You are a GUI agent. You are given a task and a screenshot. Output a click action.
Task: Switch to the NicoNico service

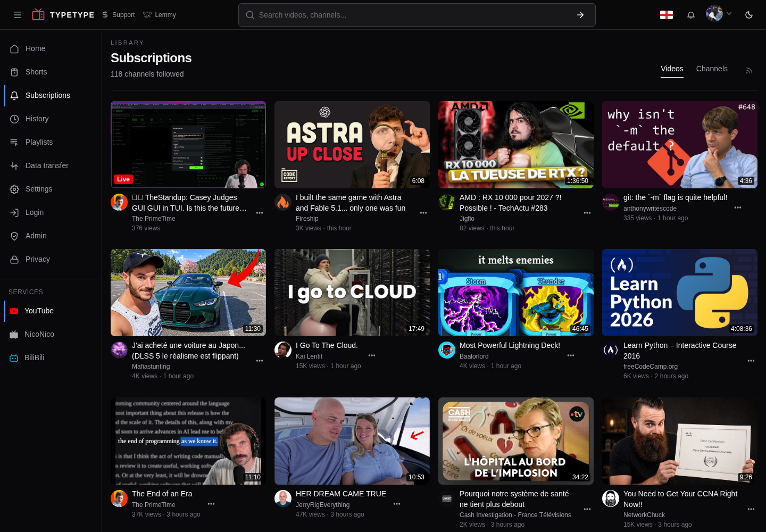[51, 334]
